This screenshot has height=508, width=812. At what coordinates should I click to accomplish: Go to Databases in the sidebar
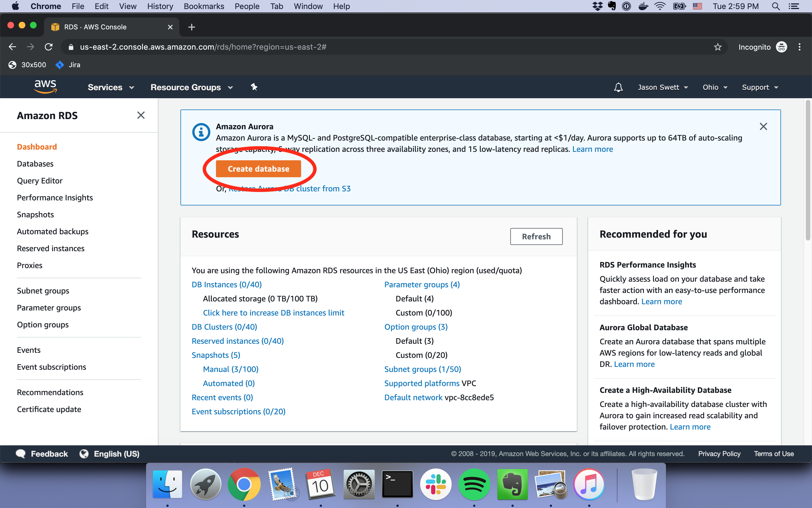(35, 164)
